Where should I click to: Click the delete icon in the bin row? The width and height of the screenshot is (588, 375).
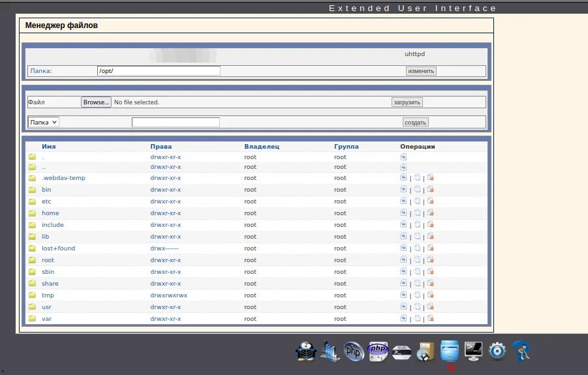tap(430, 190)
